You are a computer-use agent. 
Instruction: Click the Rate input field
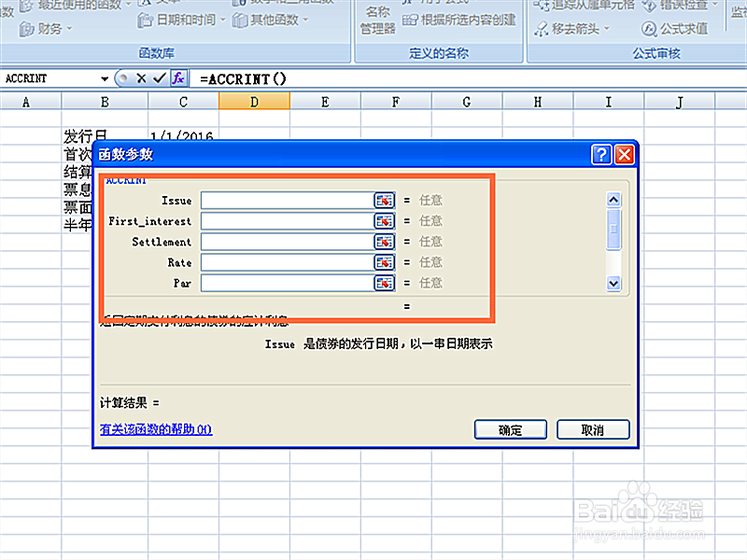pos(288,262)
